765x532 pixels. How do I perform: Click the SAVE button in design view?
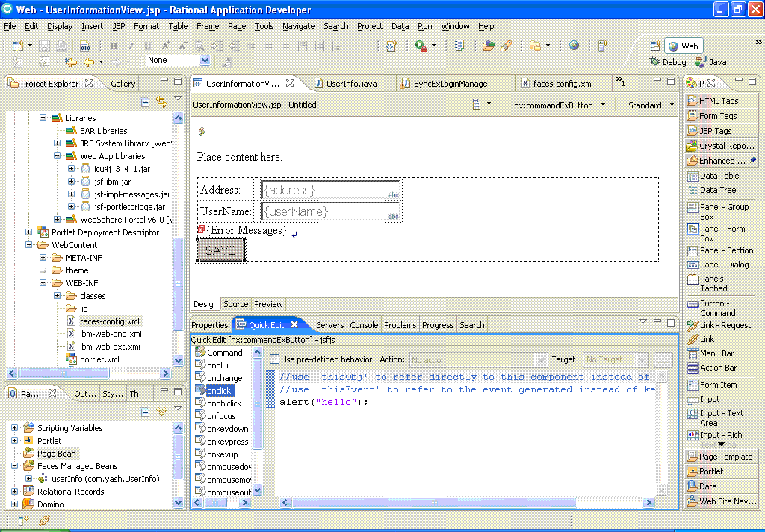click(x=220, y=250)
